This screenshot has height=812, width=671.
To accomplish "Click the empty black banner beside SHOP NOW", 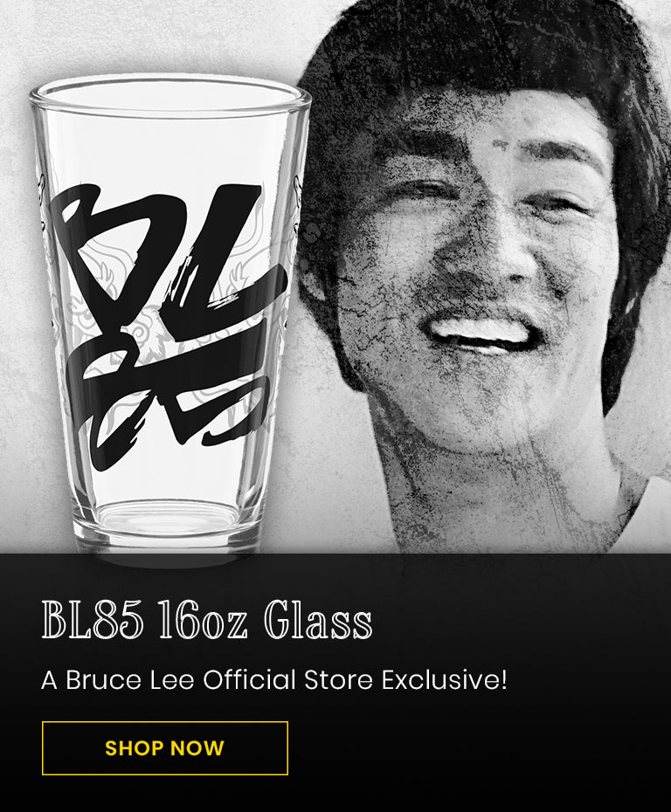I will (x=477, y=747).
